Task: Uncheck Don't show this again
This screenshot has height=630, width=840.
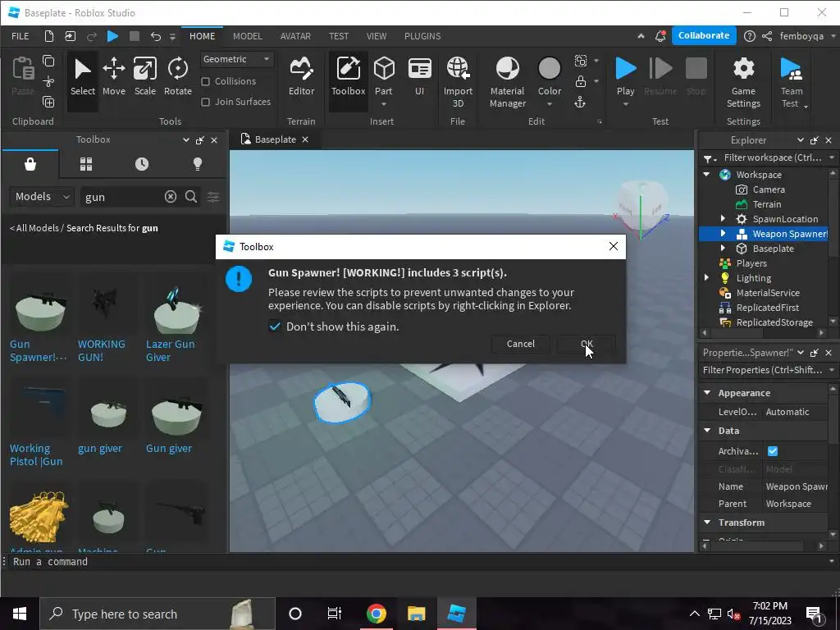Action: [274, 326]
